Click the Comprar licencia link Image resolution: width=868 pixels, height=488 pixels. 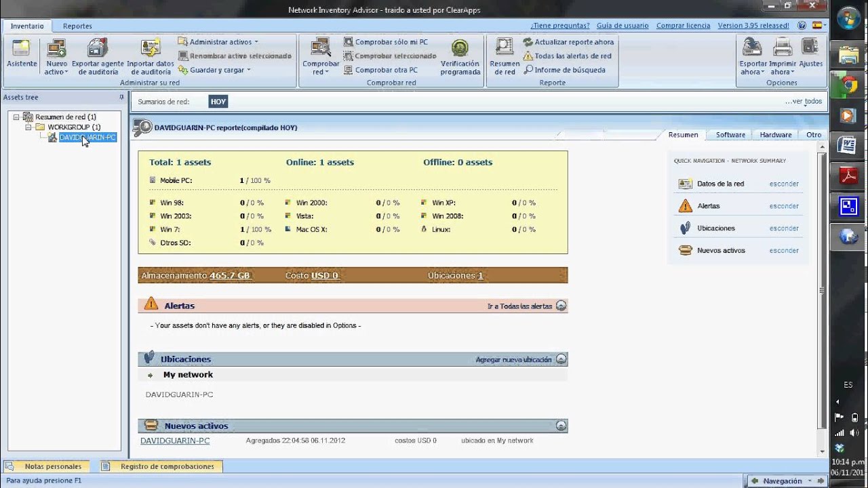684,26
